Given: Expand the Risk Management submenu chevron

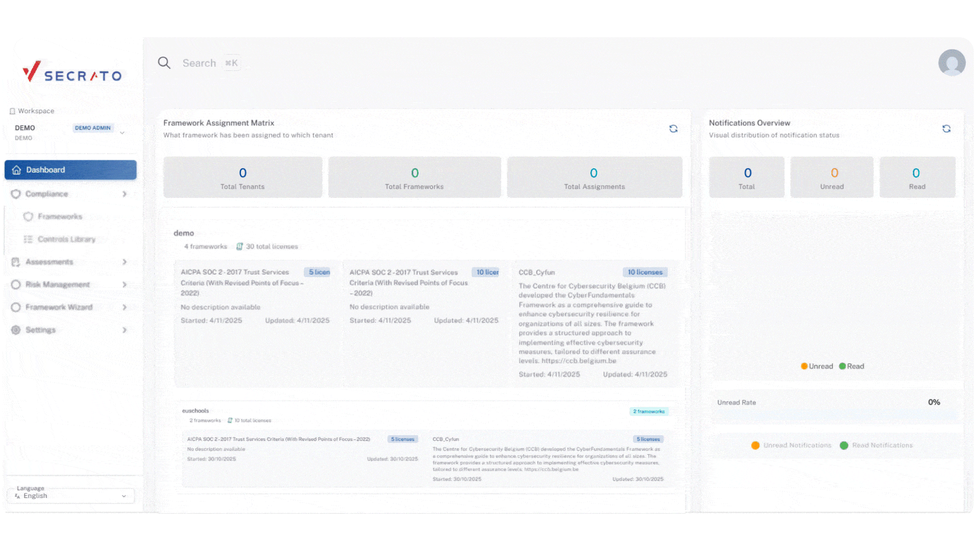Looking at the screenshot, I should (125, 285).
